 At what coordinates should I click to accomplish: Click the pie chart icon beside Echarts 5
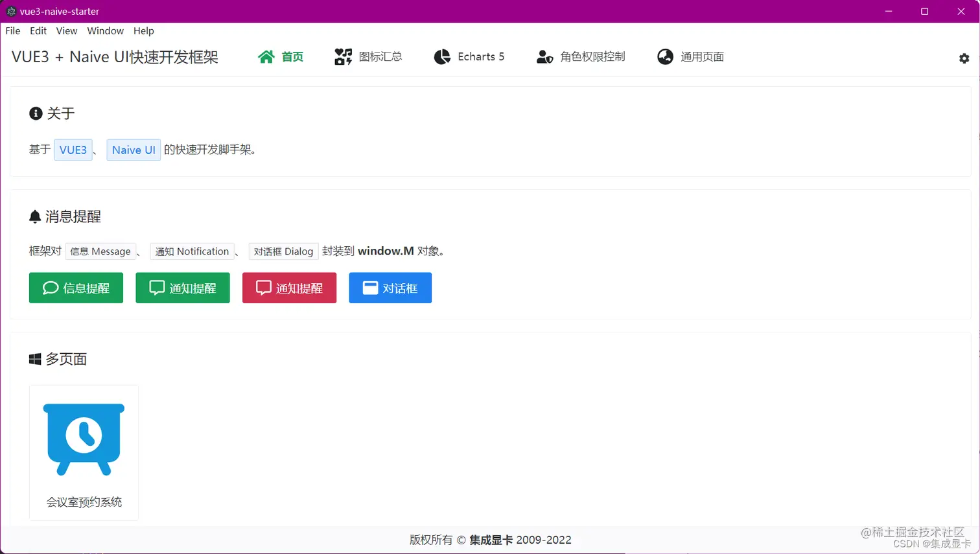[441, 56]
